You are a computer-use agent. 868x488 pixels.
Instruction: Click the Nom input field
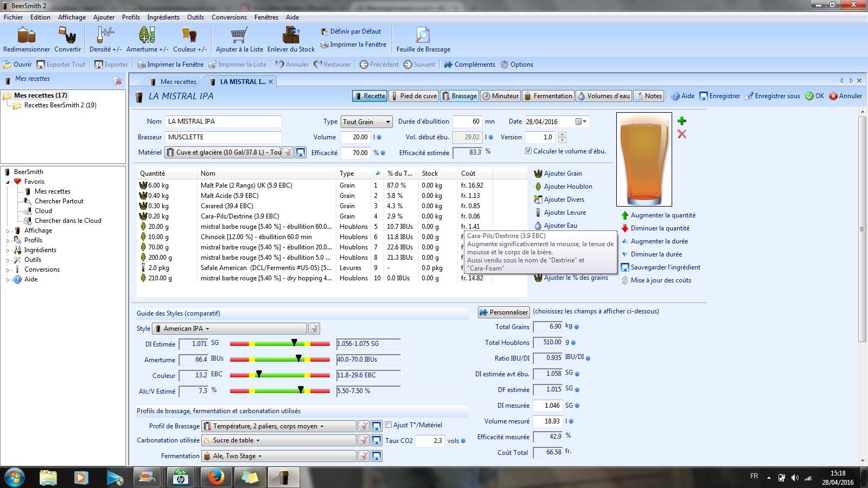click(223, 121)
